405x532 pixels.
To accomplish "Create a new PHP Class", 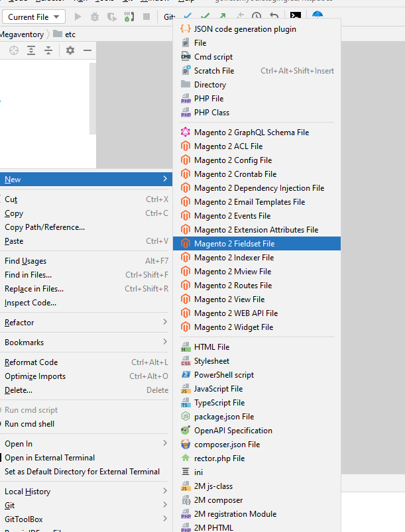I will click(257, 113).
